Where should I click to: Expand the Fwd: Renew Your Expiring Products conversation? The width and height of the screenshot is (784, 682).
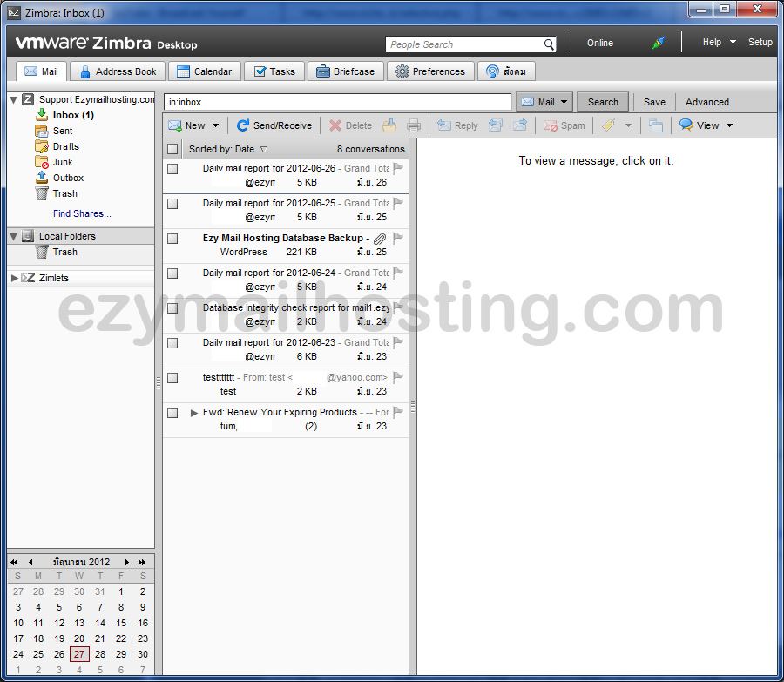tap(194, 413)
